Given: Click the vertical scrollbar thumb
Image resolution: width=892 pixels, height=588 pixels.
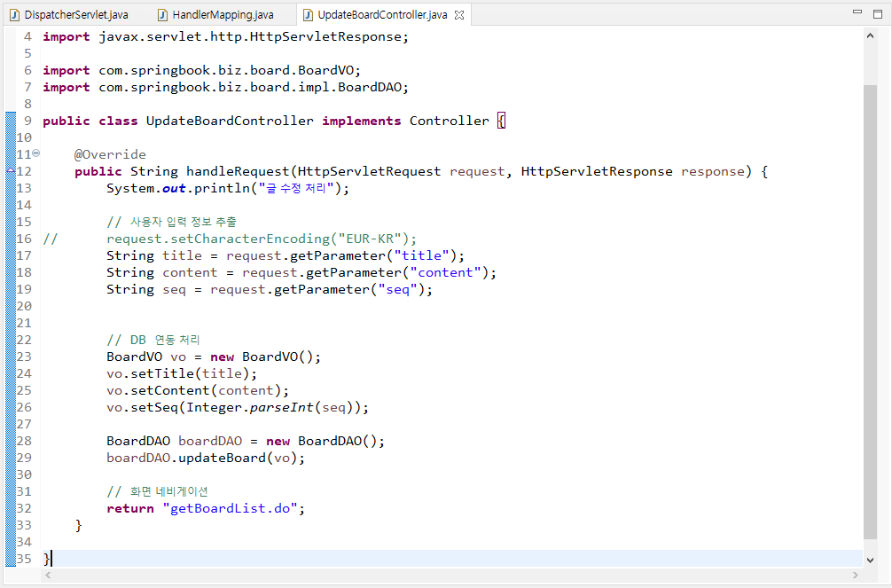Looking at the screenshot, I should tap(870, 312).
